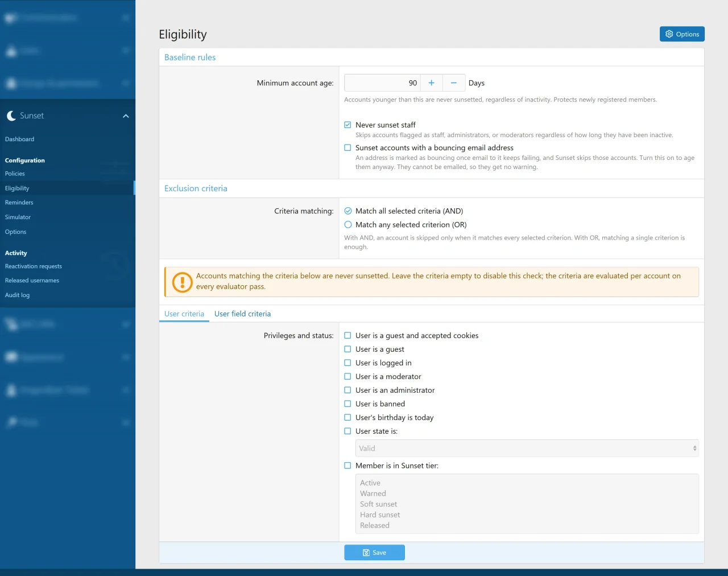The image size is (728, 576).
Task: Open Released usernames in the sidebar
Action: [x=32, y=281]
